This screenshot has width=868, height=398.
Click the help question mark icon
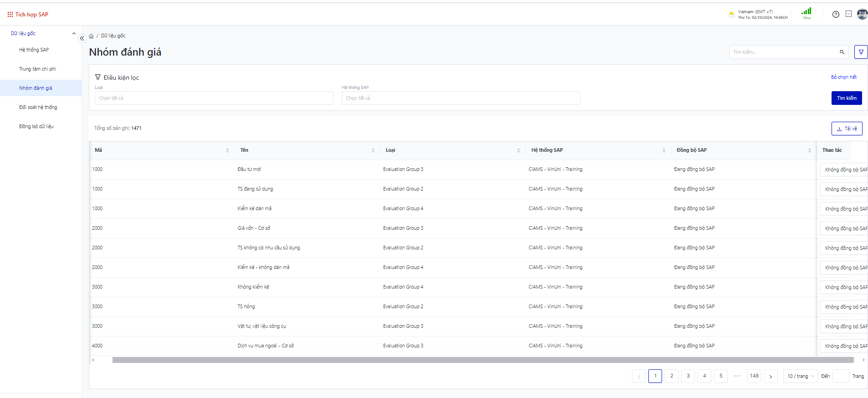[836, 15]
